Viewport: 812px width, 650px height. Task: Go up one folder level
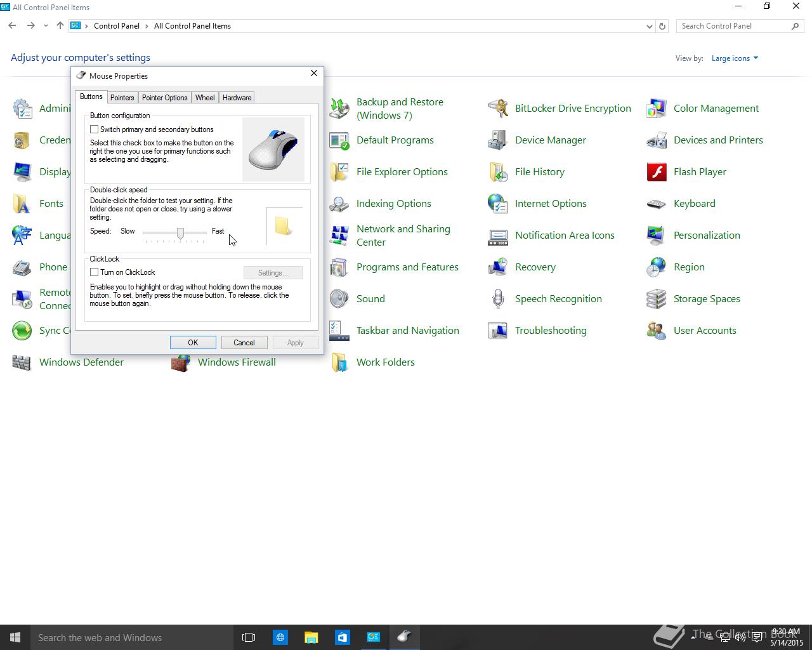coord(60,26)
